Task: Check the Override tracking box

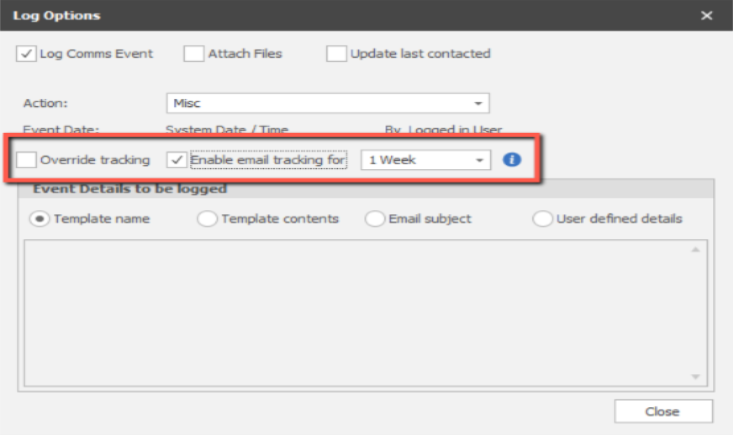Action: tap(27, 160)
